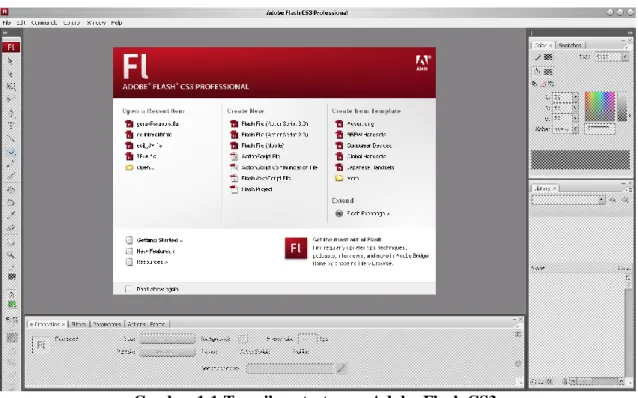Collapse the right panel dock arrows
Image resolution: width=638 pixels, height=398 pixels.
(x=630, y=33)
